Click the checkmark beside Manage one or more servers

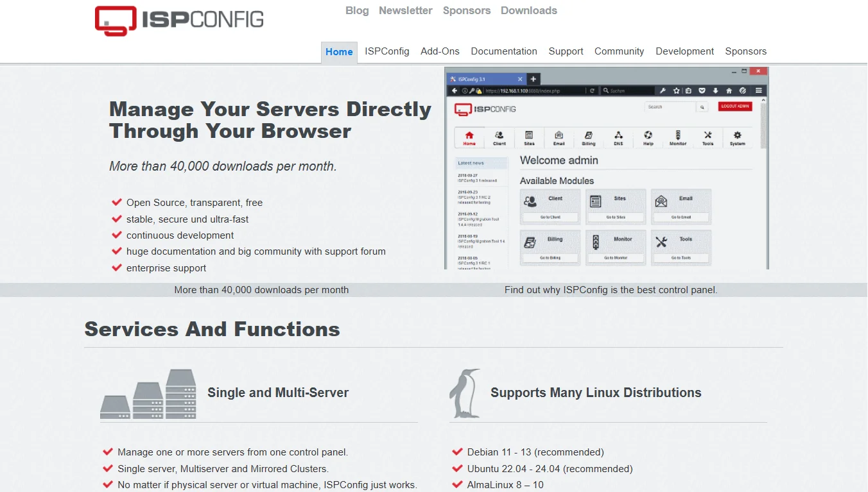coord(108,452)
